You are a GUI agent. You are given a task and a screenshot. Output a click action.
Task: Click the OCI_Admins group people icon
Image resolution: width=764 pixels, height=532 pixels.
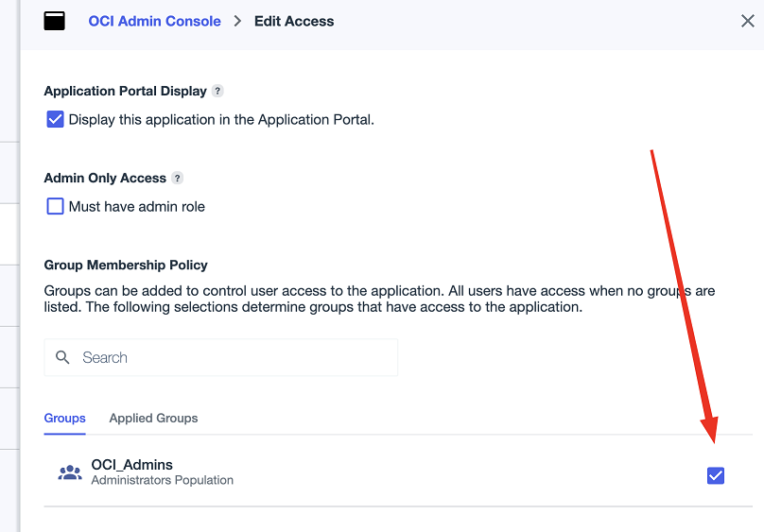(70, 472)
